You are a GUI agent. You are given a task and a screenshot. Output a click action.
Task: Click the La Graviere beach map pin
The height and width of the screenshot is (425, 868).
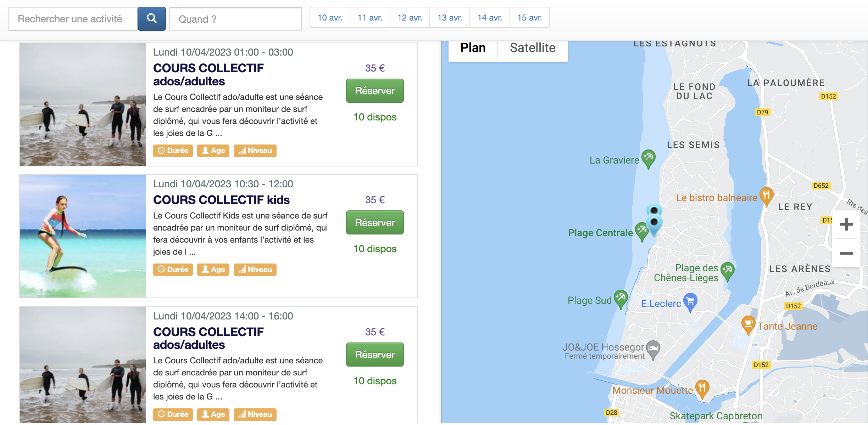[x=648, y=159]
